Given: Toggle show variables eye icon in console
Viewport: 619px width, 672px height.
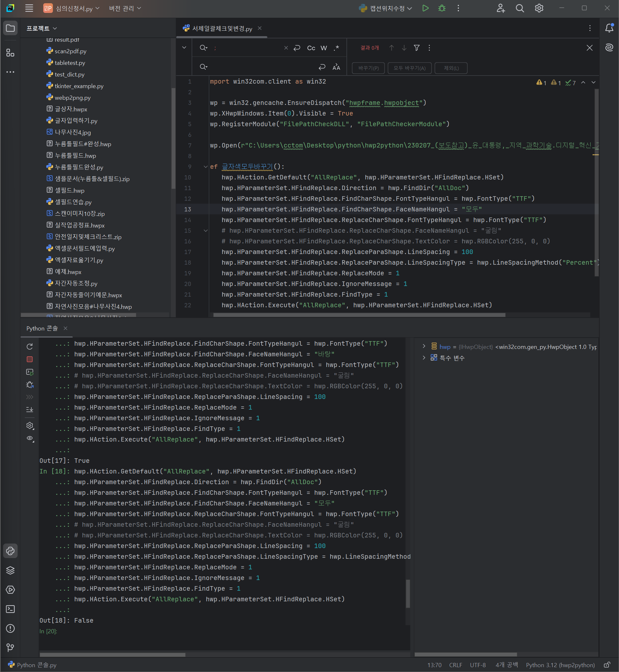Looking at the screenshot, I should pyautogui.click(x=30, y=438).
